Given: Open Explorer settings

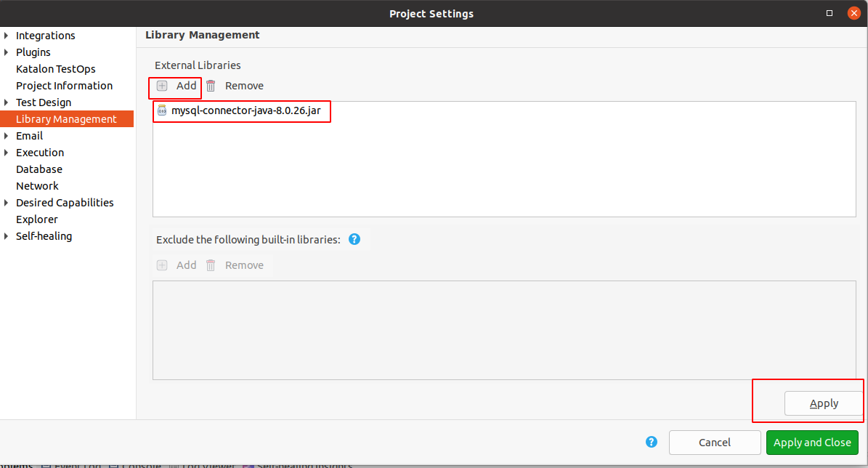Looking at the screenshot, I should coord(37,219).
